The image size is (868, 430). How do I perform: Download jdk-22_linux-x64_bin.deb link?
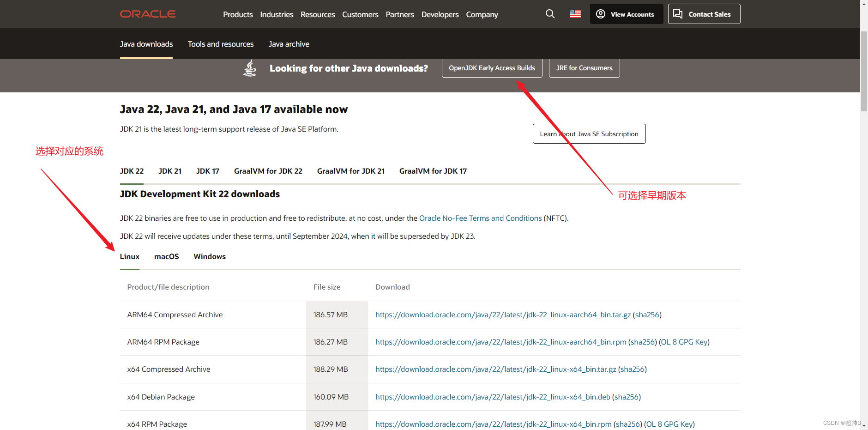click(x=493, y=397)
